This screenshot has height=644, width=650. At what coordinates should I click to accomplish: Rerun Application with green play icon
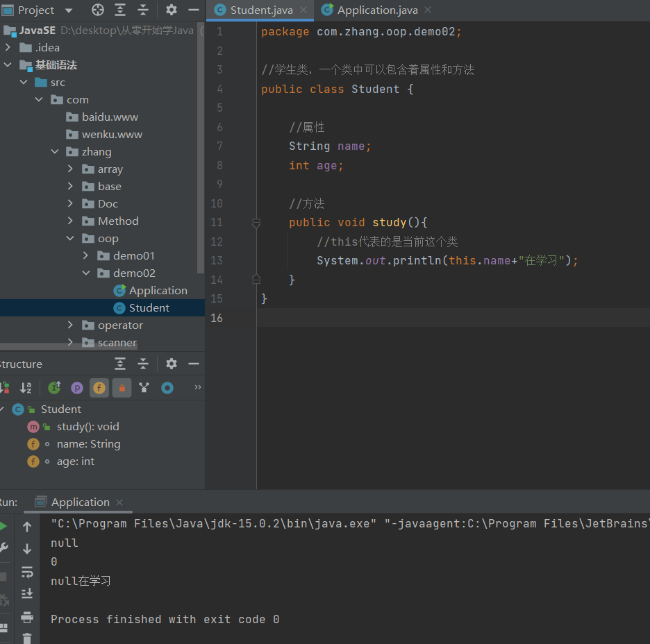3,527
